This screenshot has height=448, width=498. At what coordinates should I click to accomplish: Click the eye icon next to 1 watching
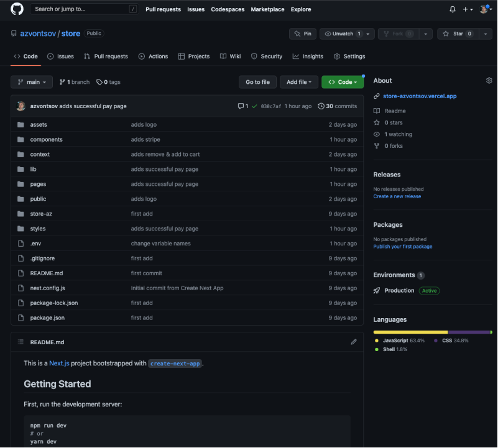[x=377, y=134]
